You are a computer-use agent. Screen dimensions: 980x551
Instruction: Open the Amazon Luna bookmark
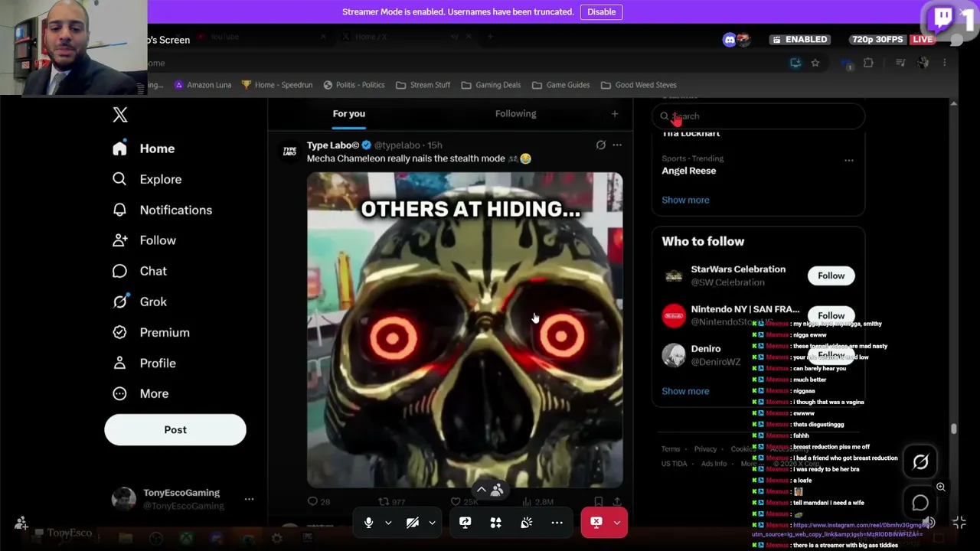(x=203, y=85)
